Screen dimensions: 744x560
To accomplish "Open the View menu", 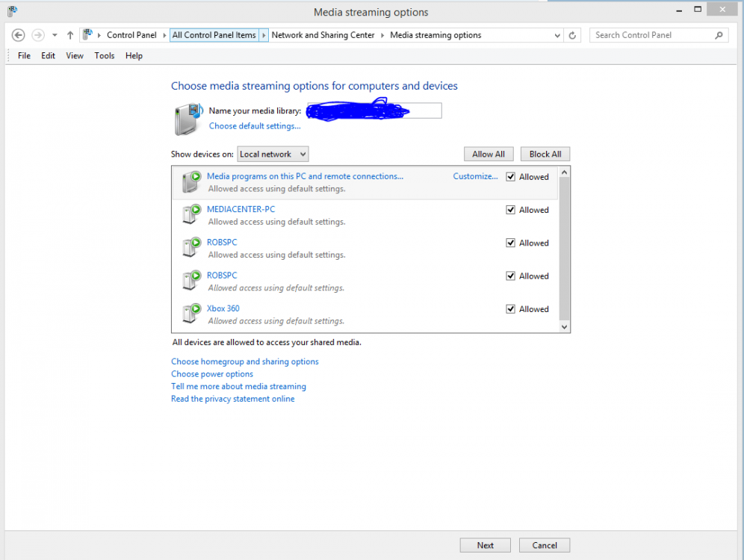I will click(x=74, y=55).
